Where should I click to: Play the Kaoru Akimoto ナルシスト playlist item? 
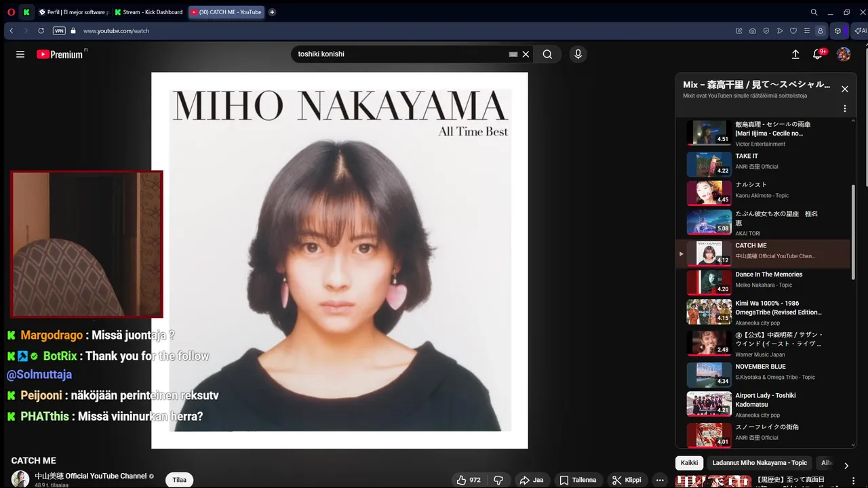pyautogui.click(x=764, y=192)
